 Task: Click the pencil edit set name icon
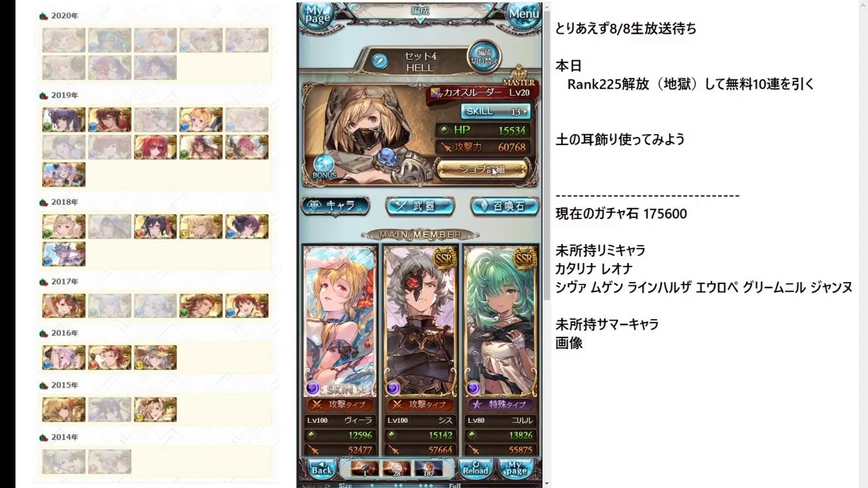(380, 60)
